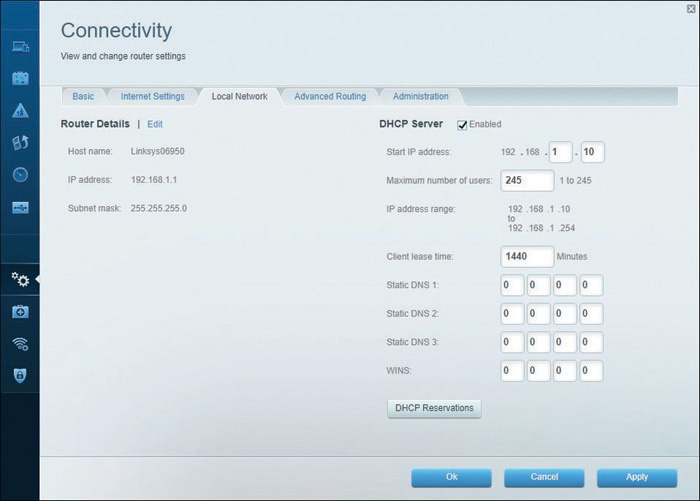The image size is (700, 501).
Task: Click Edit next to Router Details
Action: coord(155,124)
